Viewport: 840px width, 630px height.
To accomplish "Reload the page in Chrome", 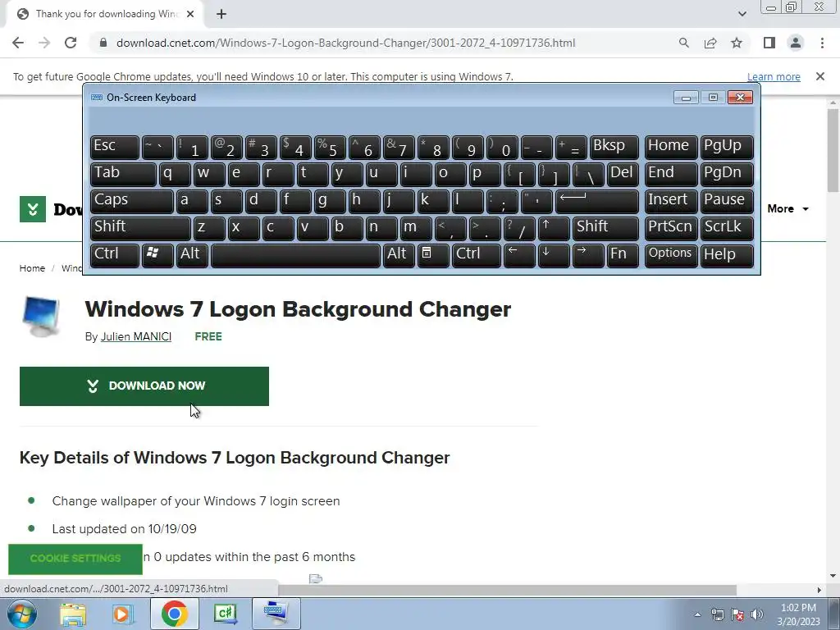I will coord(71,43).
